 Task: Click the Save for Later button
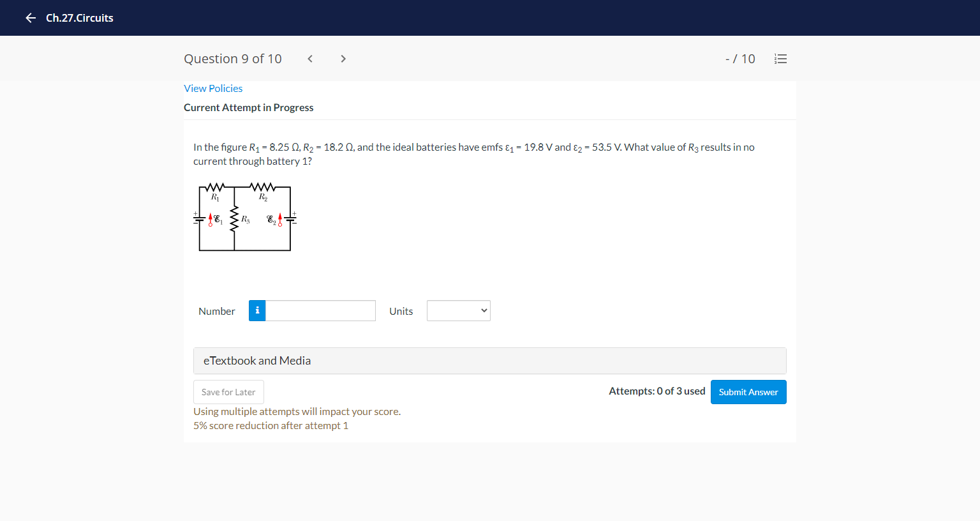pyautogui.click(x=228, y=391)
